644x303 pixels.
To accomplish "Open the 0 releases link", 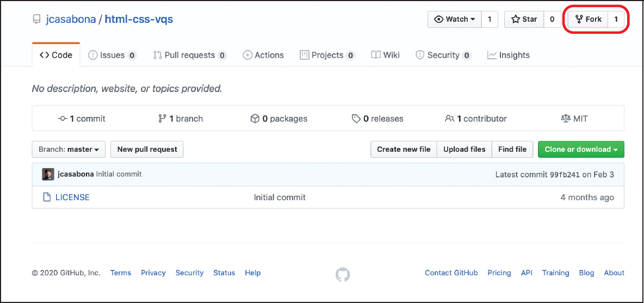I will [377, 119].
